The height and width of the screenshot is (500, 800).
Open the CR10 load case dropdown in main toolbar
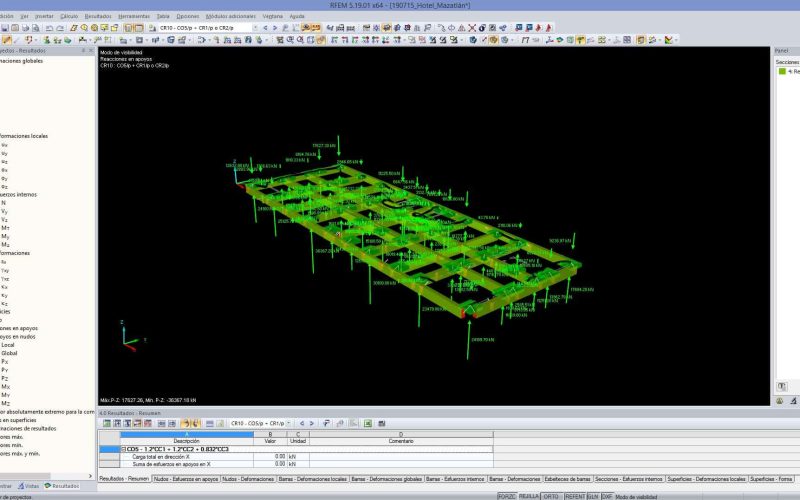coord(255,28)
